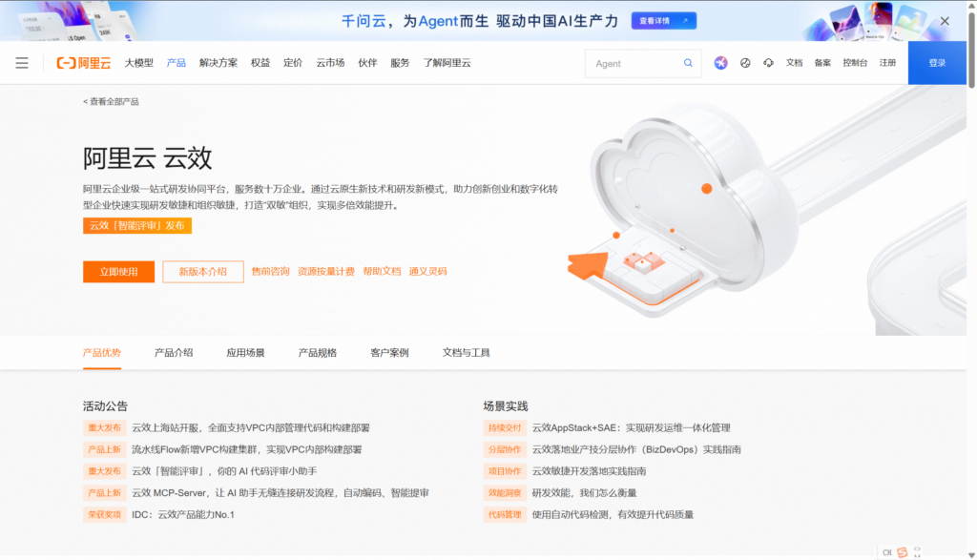The height and width of the screenshot is (560, 977).
Task: Select the 客户案例 tab
Action: pos(389,353)
